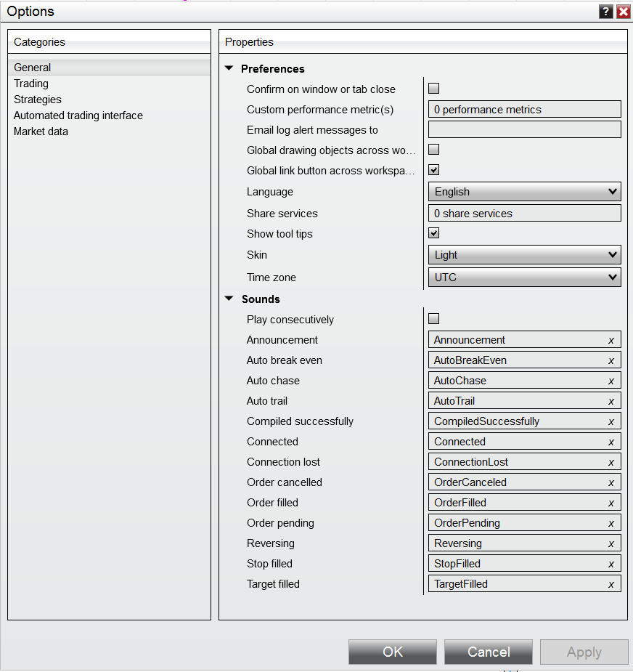This screenshot has width=633, height=672.
Task: Enable Play consecutively checkbox
Action: [434, 318]
